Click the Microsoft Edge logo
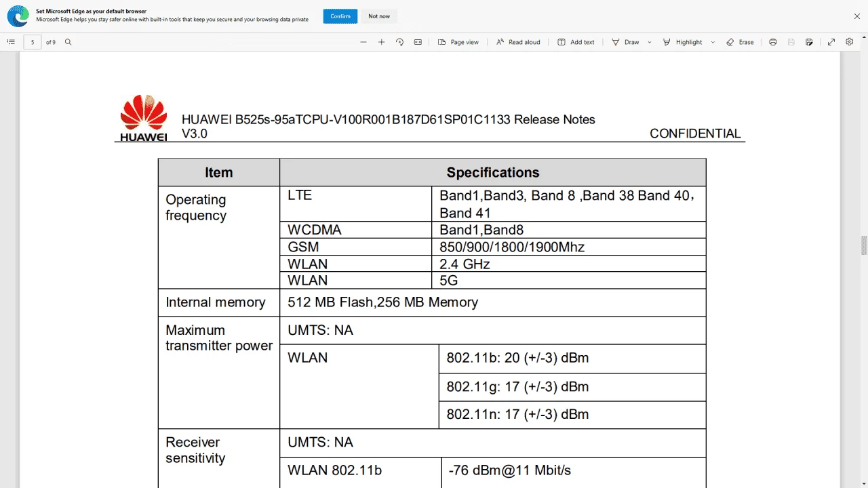Screen dimensions: 868x488 click(x=18, y=16)
